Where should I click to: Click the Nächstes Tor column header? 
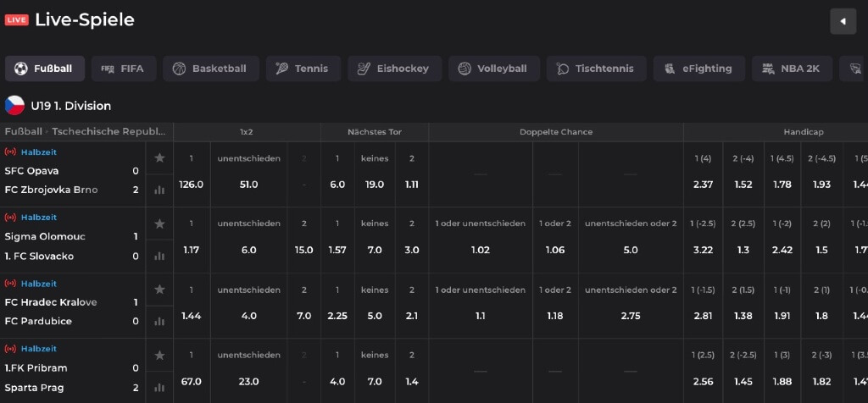(375, 132)
